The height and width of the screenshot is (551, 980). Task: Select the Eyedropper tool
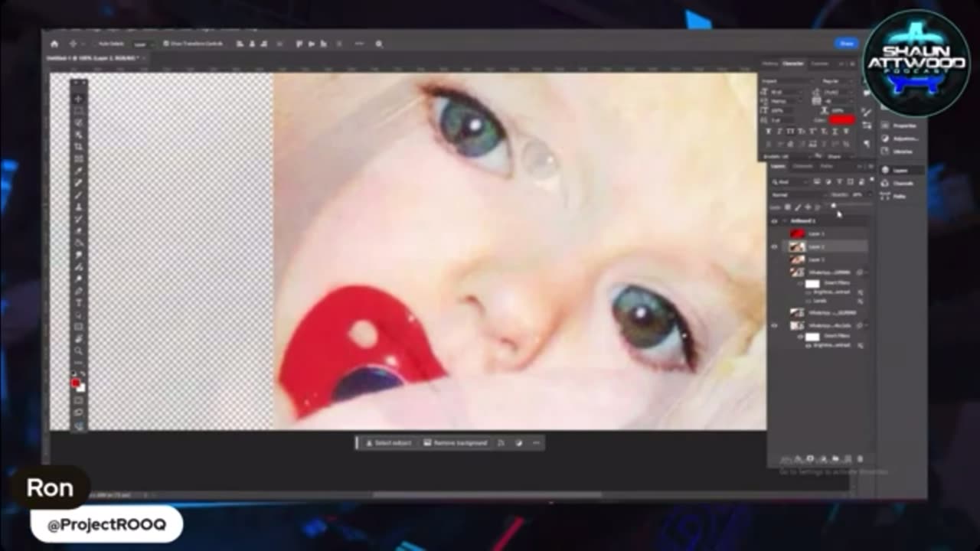(79, 171)
